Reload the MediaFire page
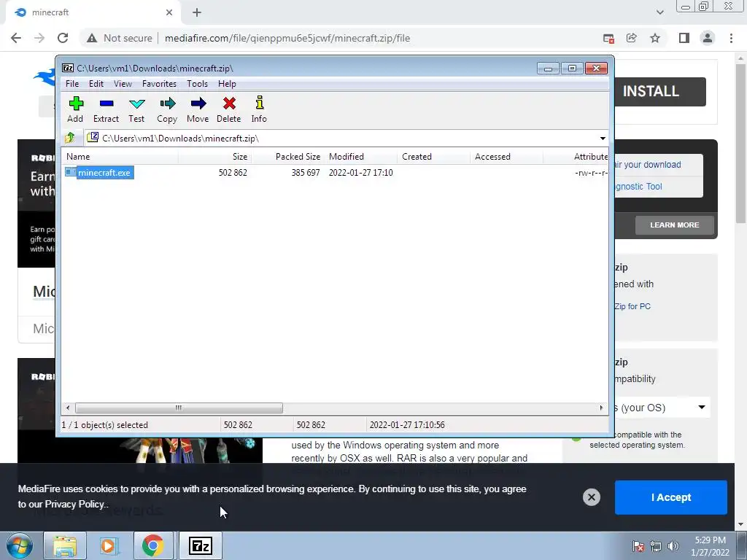This screenshot has width=747, height=560. click(63, 38)
